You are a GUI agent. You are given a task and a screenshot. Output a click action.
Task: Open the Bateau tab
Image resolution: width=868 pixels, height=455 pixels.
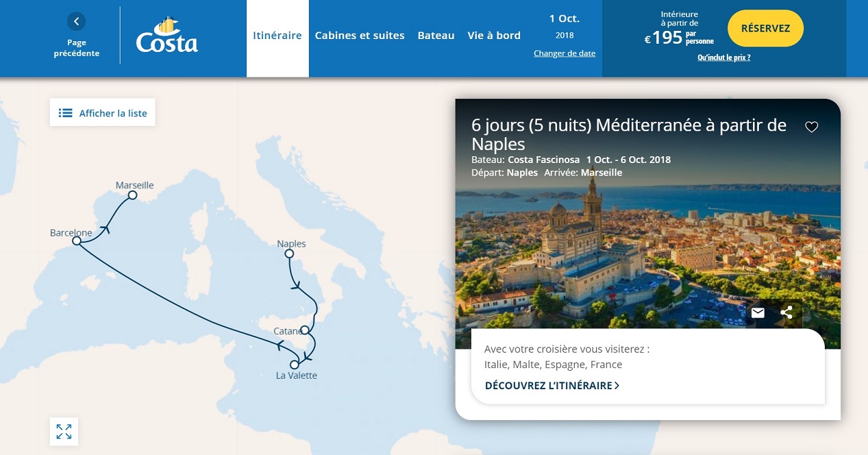pyautogui.click(x=436, y=36)
